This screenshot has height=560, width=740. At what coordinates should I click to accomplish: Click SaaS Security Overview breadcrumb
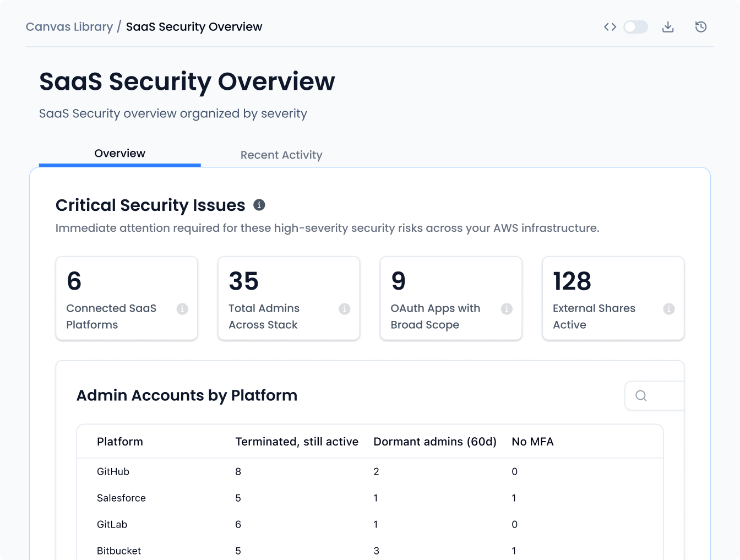tap(194, 27)
